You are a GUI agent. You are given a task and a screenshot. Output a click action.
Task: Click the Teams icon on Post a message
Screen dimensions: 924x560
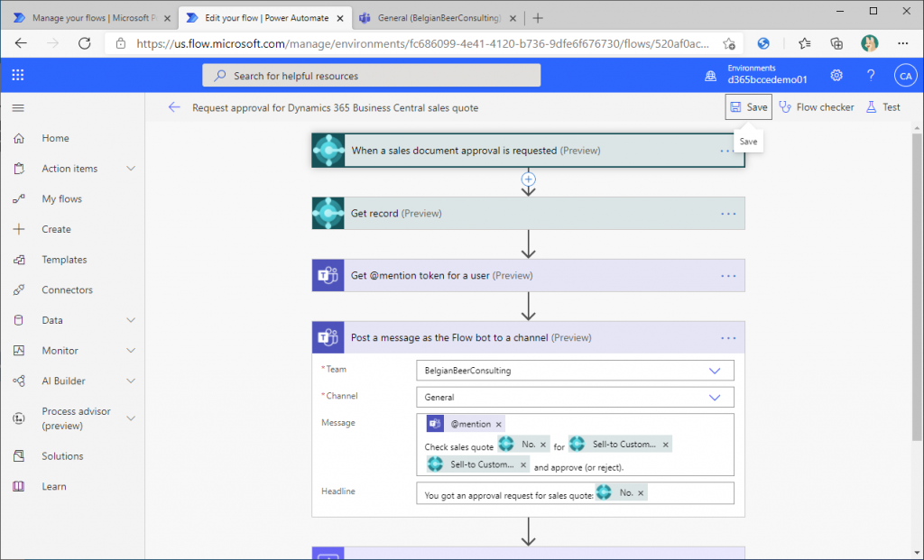pyautogui.click(x=328, y=337)
